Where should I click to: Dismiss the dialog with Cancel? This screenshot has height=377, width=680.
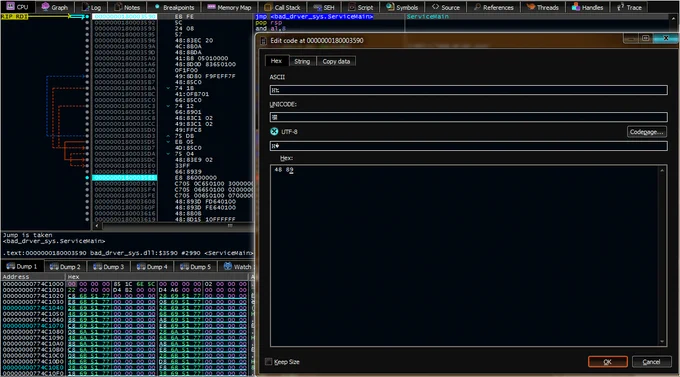click(651, 362)
